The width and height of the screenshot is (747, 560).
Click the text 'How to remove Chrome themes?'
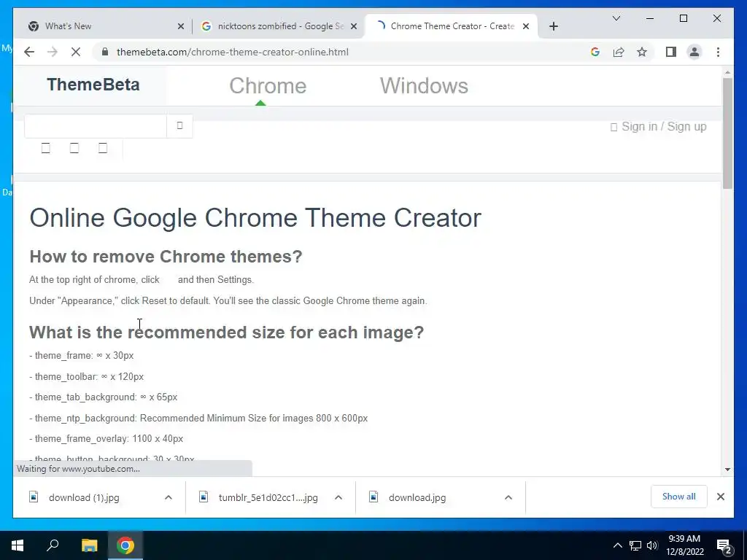166,256
